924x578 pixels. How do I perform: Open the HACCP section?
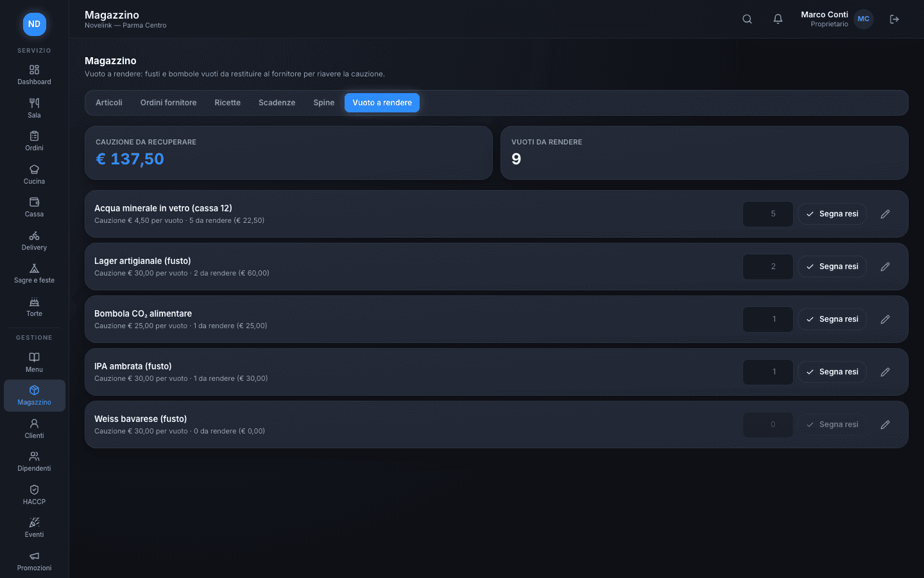pos(35,495)
